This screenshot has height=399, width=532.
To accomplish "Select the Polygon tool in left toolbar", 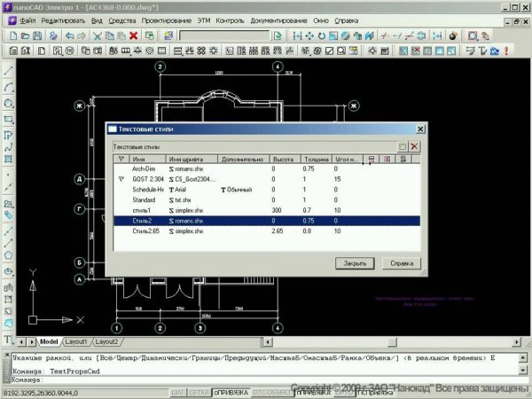I will coord(9,255).
